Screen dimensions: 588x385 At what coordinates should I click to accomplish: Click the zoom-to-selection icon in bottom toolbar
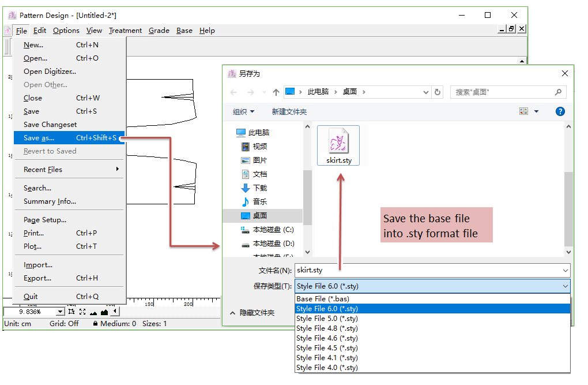tap(71, 312)
